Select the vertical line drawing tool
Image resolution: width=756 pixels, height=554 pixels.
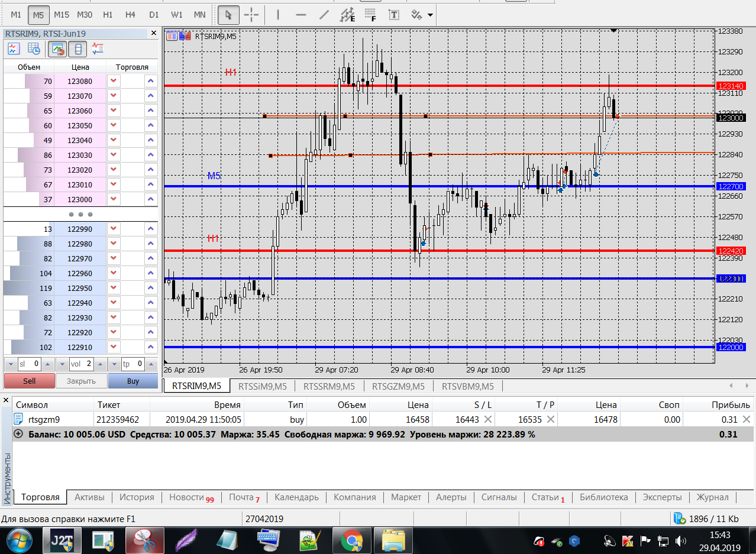(x=278, y=15)
